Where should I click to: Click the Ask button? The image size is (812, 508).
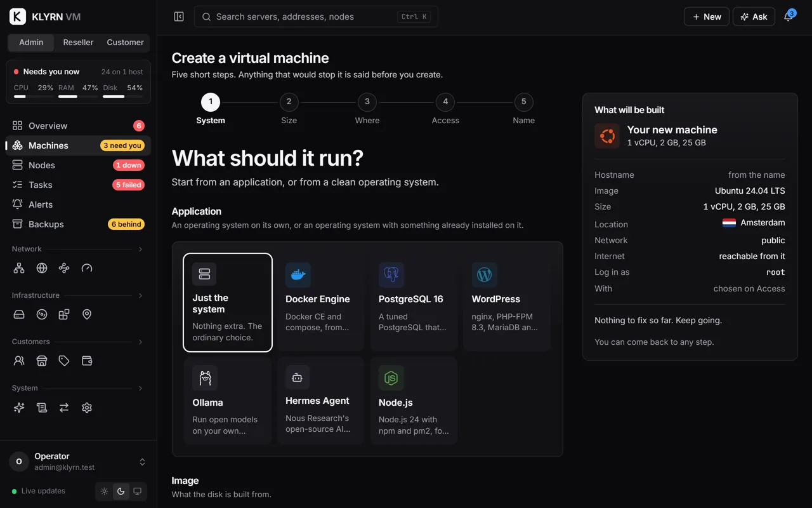[x=754, y=17]
